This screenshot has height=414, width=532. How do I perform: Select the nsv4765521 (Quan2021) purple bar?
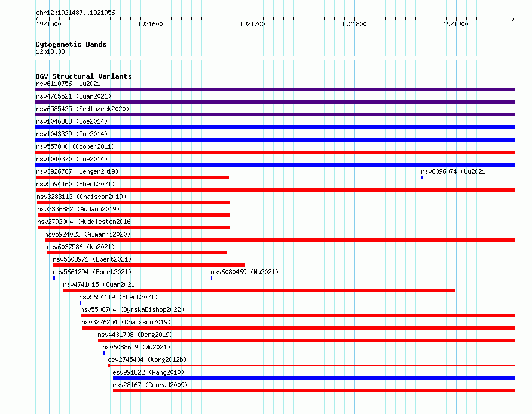(275, 102)
